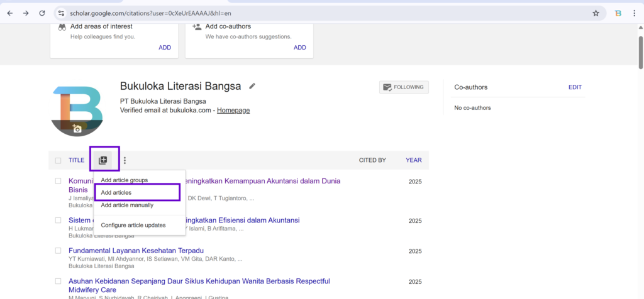This screenshot has width=644, height=299.
Task: Select the Asuhan Kebidanan article checkbox
Action: point(58,281)
